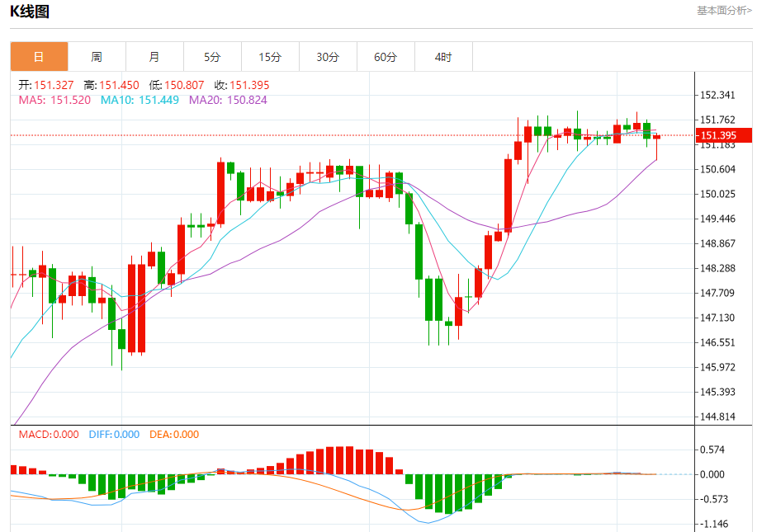Click the low price 低:150.807
The image size is (757, 532).
177,86
